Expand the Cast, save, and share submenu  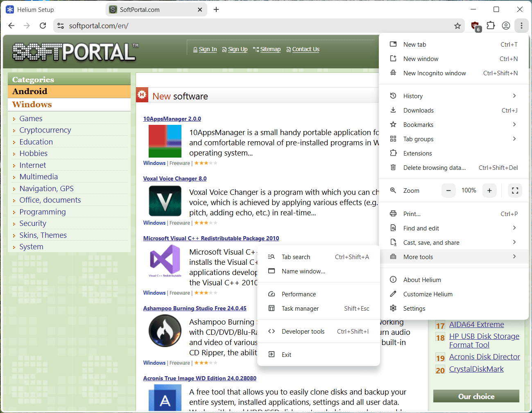tap(453, 242)
